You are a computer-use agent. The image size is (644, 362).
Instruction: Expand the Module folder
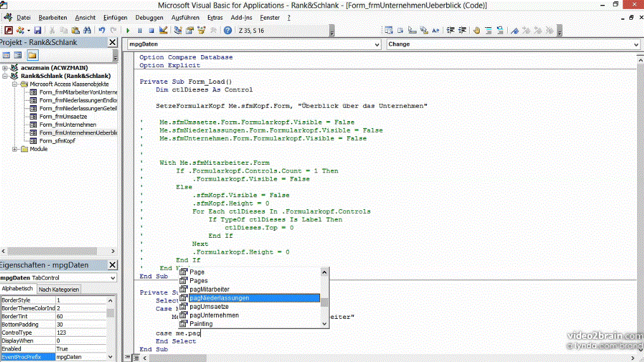point(15,149)
